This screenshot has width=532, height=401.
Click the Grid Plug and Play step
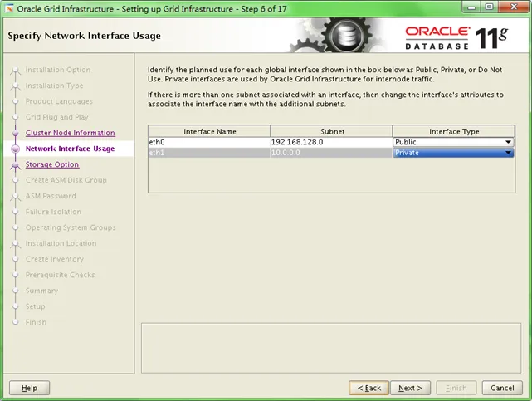57,117
